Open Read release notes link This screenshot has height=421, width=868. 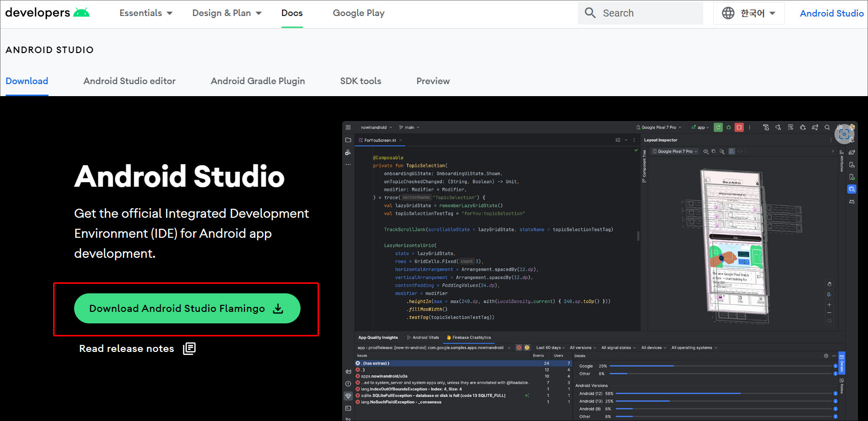coord(127,348)
